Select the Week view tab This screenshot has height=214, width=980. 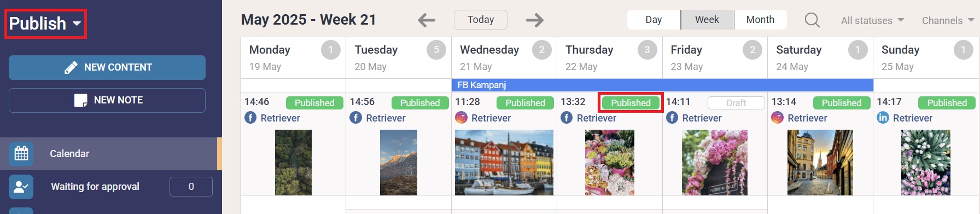[x=707, y=20]
